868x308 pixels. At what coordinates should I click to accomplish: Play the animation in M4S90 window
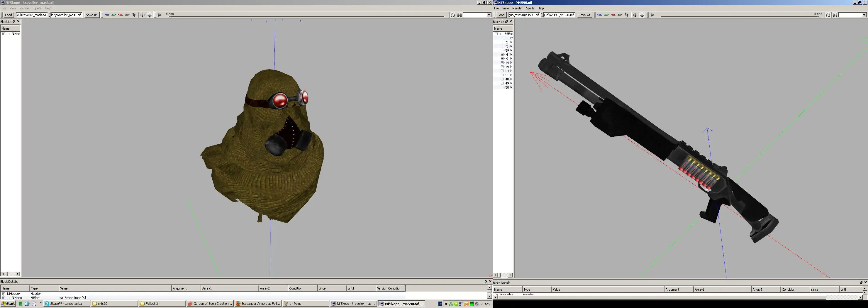click(653, 15)
